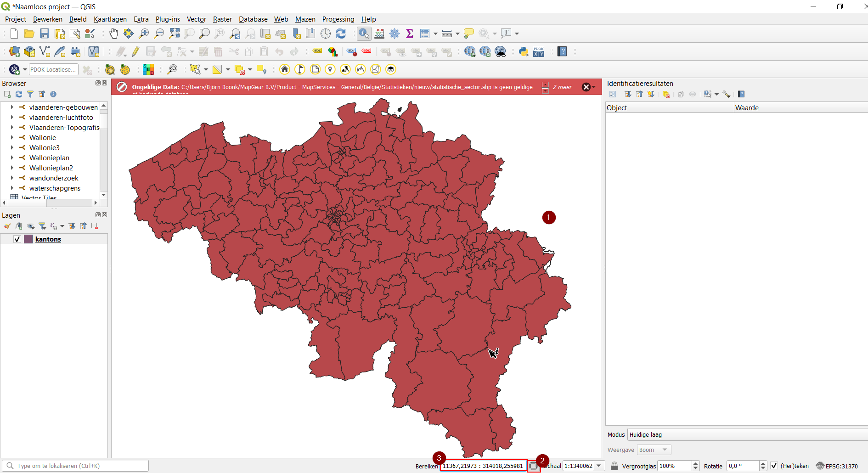Click the Zoom In magnifier tool
The width and height of the screenshot is (868, 473).
(144, 34)
